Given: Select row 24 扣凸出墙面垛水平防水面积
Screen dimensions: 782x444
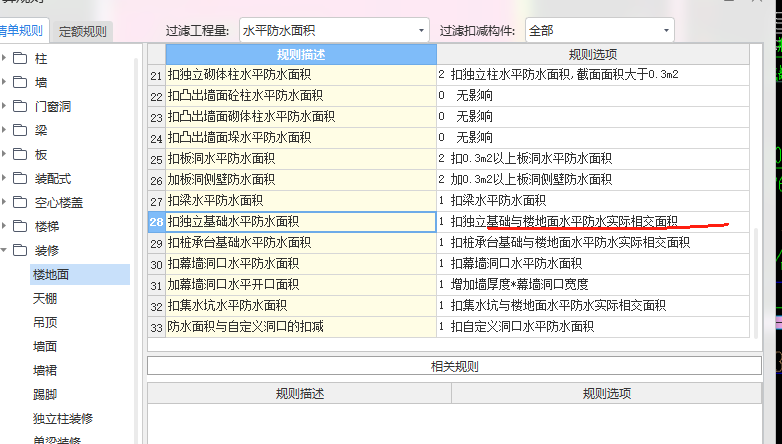Looking at the screenshot, I should [301, 138].
